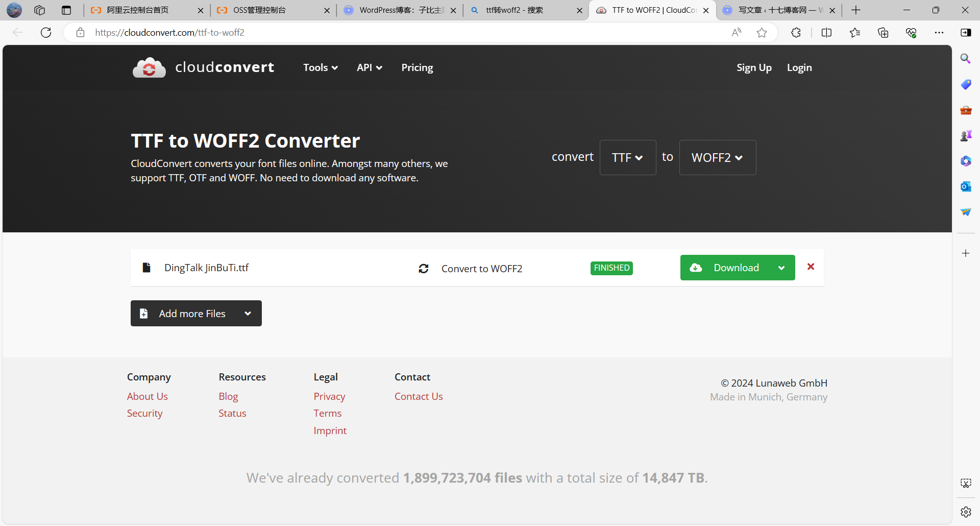
Task: Open the browser Extensions puzzle icon
Action: pos(796,33)
